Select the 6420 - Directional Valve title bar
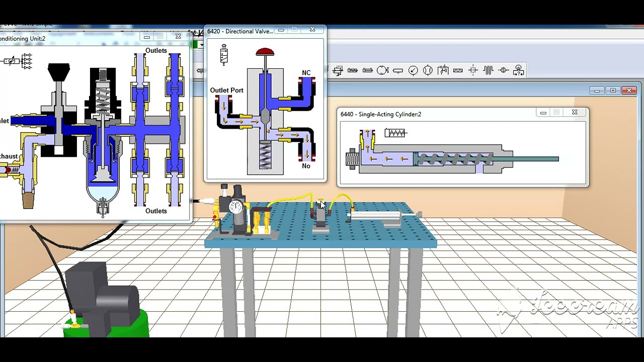 coord(265,31)
